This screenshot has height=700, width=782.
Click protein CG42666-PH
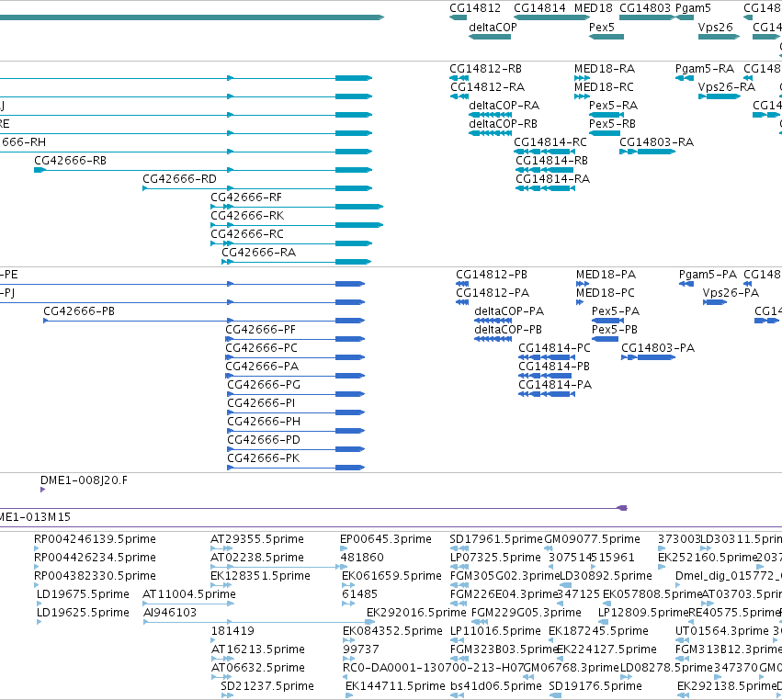tap(264, 422)
